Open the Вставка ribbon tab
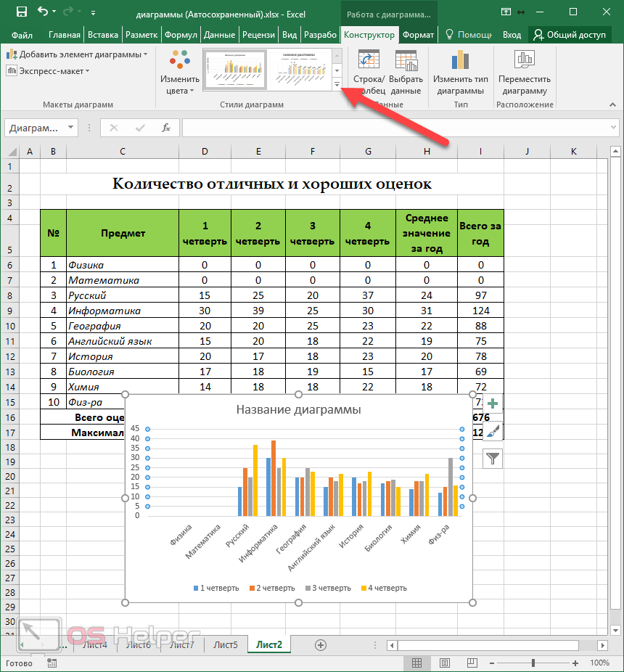 pyautogui.click(x=103, y=35)
